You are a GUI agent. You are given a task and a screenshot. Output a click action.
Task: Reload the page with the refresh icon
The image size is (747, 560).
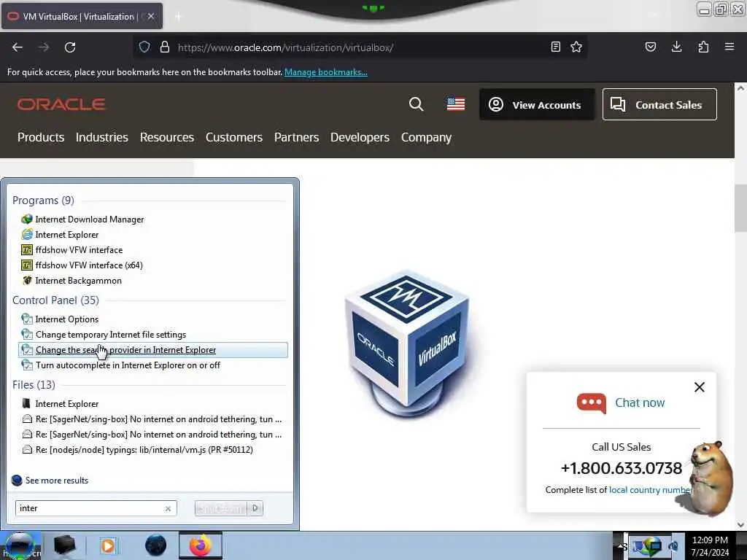tap(70, 47)
